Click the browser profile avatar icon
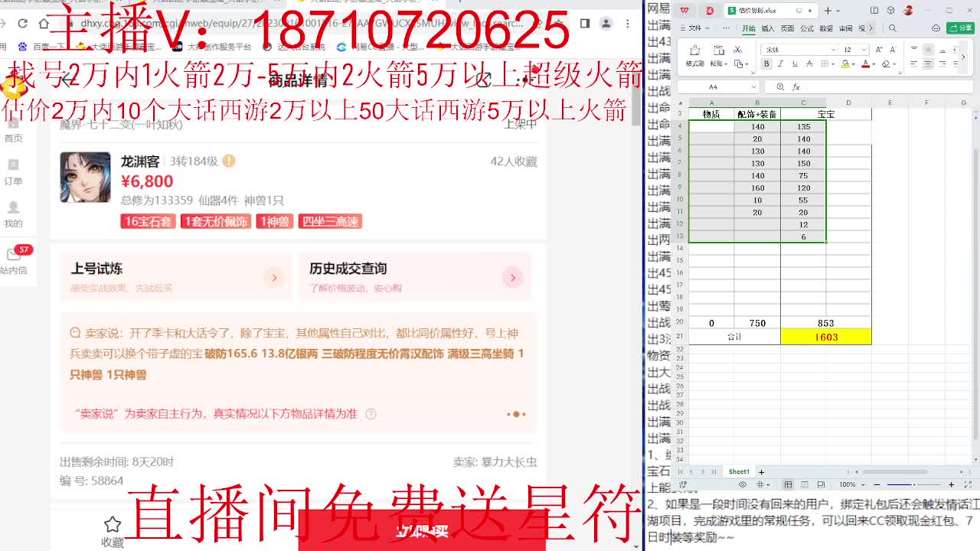This screenshot has height=551, width=980. pyautogui.click(x=606, y=24)
